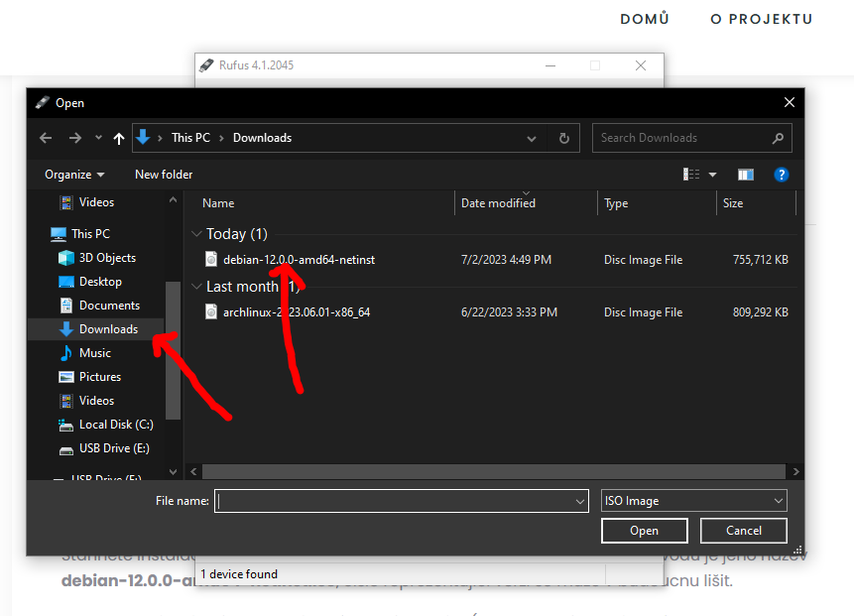The height and width of the screenshot is (616, 854).
Task: Open the help question mark icon
Action: pyautogui.click(x=782, y=175)
